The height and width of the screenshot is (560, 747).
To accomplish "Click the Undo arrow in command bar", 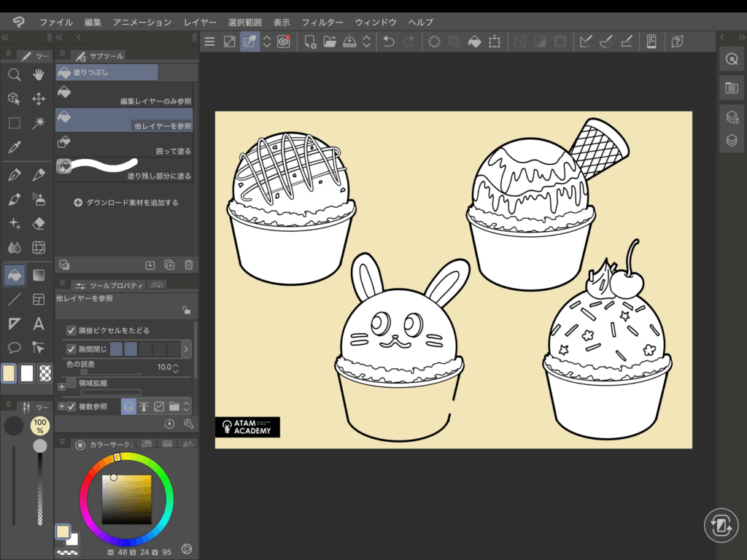I will coord(389,42).
